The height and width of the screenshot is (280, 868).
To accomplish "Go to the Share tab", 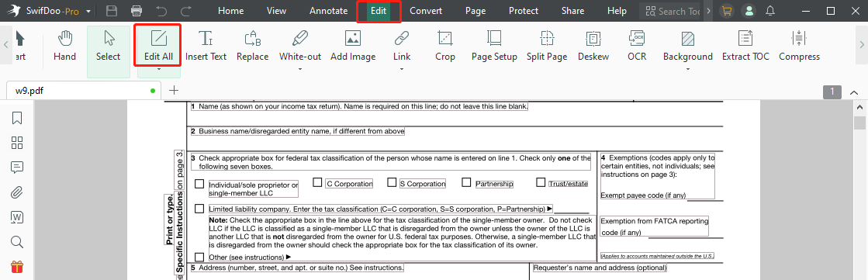I will coord(572,11).
